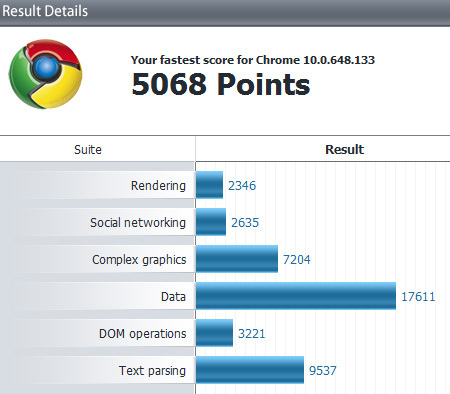Click the 2346 score value
The image size is (450, 394).
coord(242,186)
